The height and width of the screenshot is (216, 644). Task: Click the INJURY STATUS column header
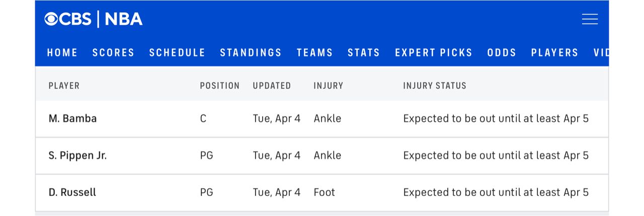435,86
